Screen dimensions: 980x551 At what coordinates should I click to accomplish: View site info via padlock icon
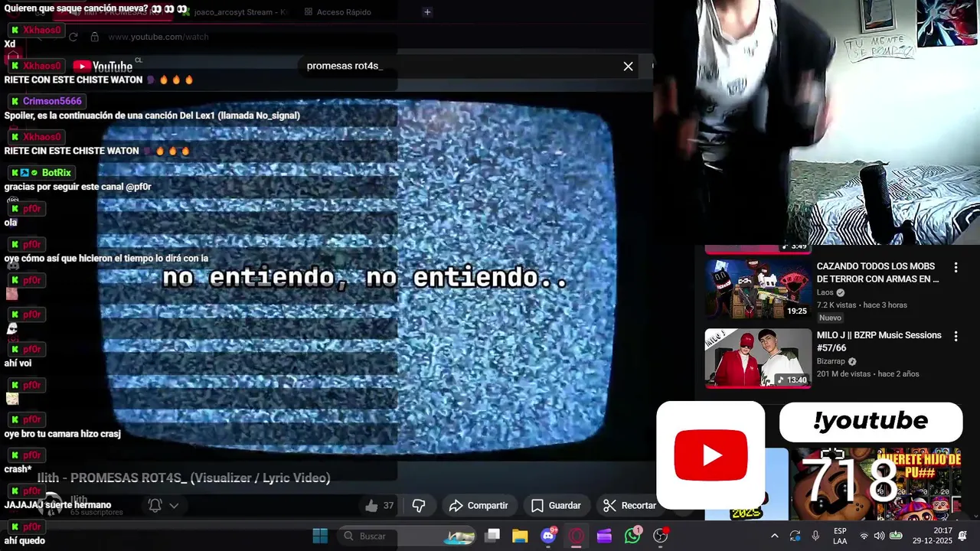click(x=94, y=37)
